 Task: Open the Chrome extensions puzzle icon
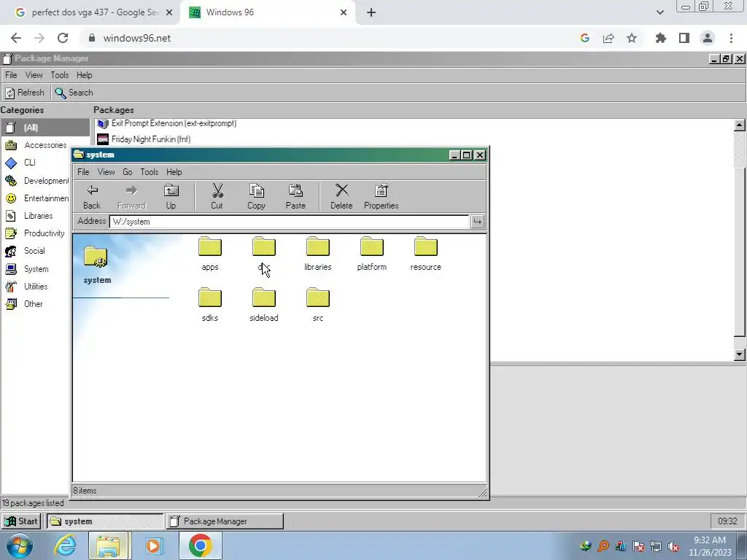661,38
